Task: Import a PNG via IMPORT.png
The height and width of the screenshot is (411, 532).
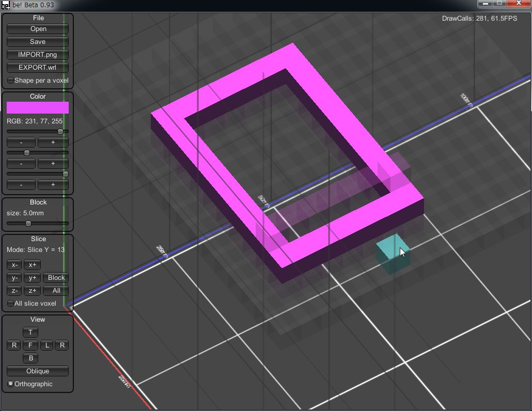Action: (x=38, y=55)
